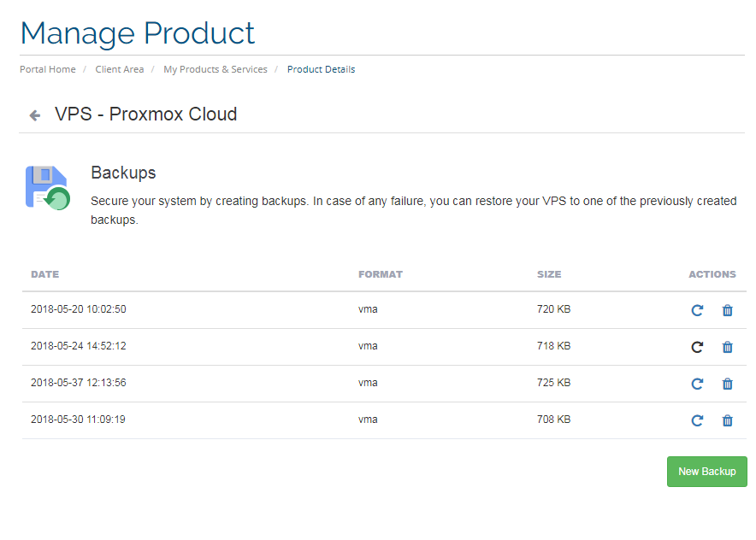Select the date 2018-05-30 11:09:19
The height and width of the screenshot is (540, 756).
point(78,420)
